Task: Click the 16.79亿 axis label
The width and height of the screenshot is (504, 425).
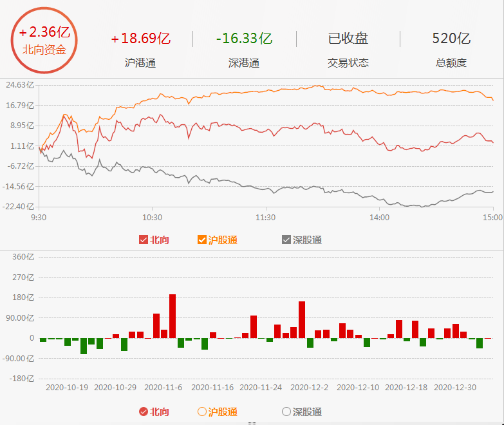Action: (x=20, y=106)
